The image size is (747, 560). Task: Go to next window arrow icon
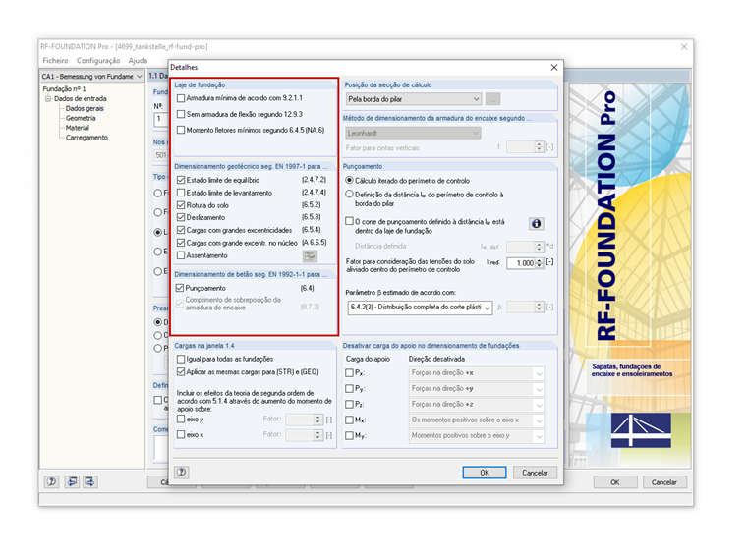pyautogui.click(x=89, y=481)
